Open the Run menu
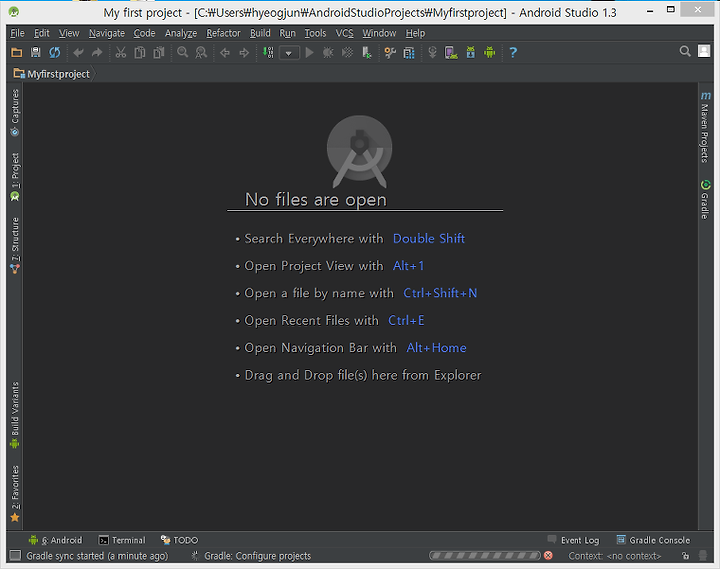The height and width of the screenshot is (569, 720). pos(287,33)
